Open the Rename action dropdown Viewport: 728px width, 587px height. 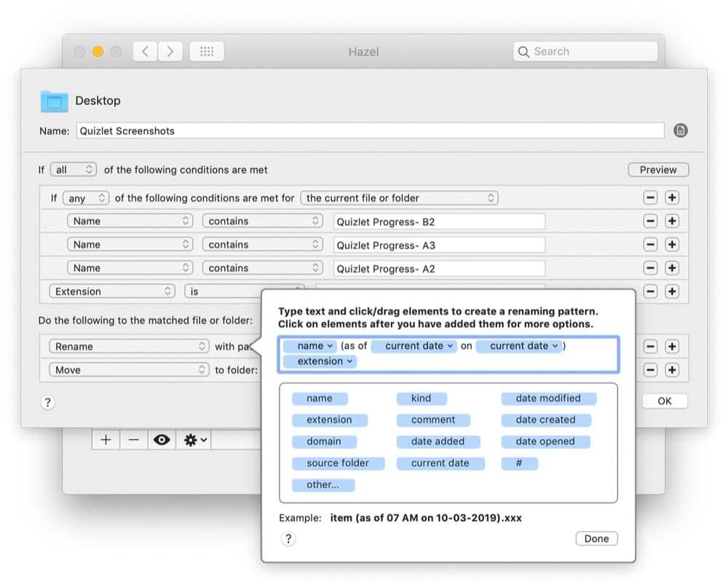(x=129, y=346)
